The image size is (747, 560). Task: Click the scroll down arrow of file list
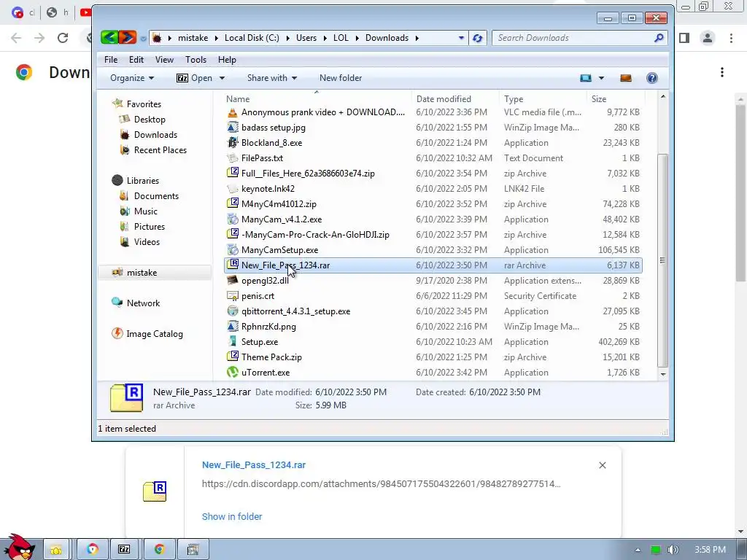pyautogui.click(x=662, y=375)
